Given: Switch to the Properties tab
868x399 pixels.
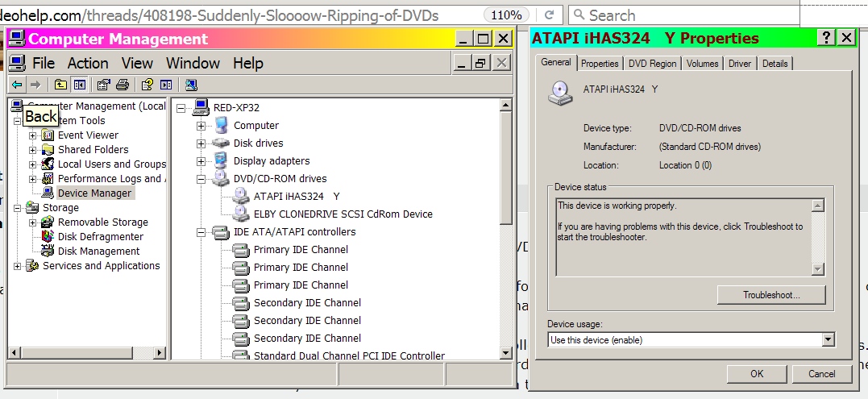Looking at the screenshot, I should click(x=600, y=64).
